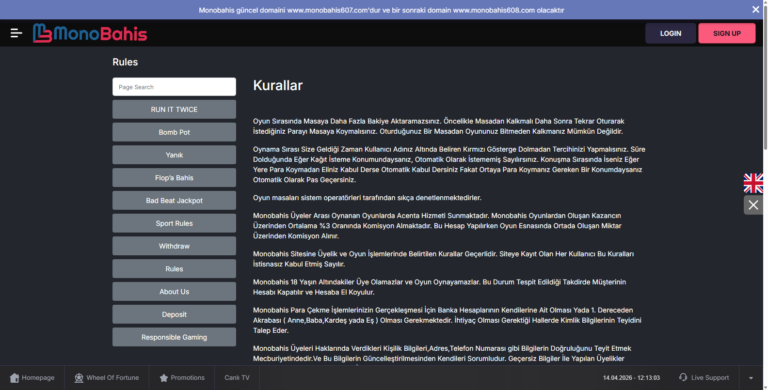The width and height of the screenshot is (768, 390).
Task: Open Live Support chat
Action: (x=704, y=378)
